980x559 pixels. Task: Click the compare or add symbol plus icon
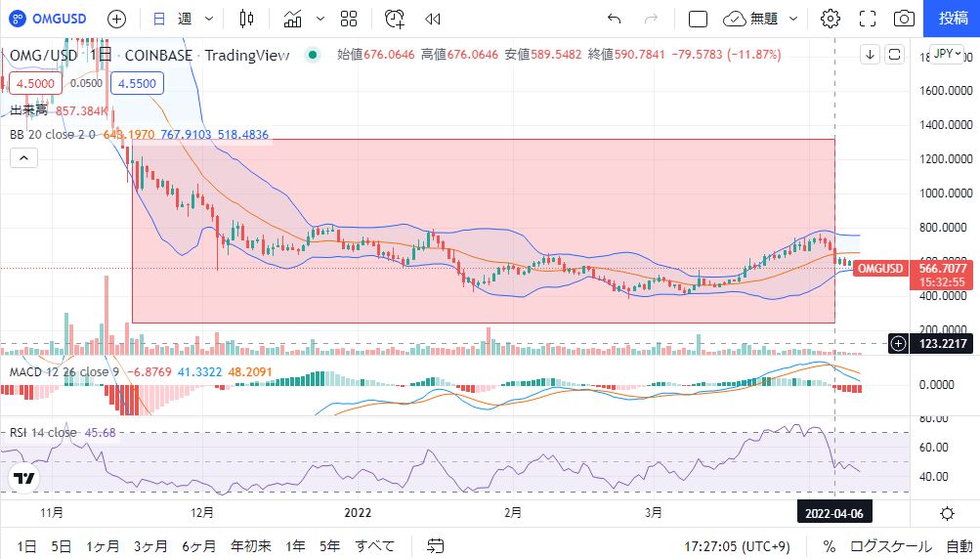[x=116, y=19]
